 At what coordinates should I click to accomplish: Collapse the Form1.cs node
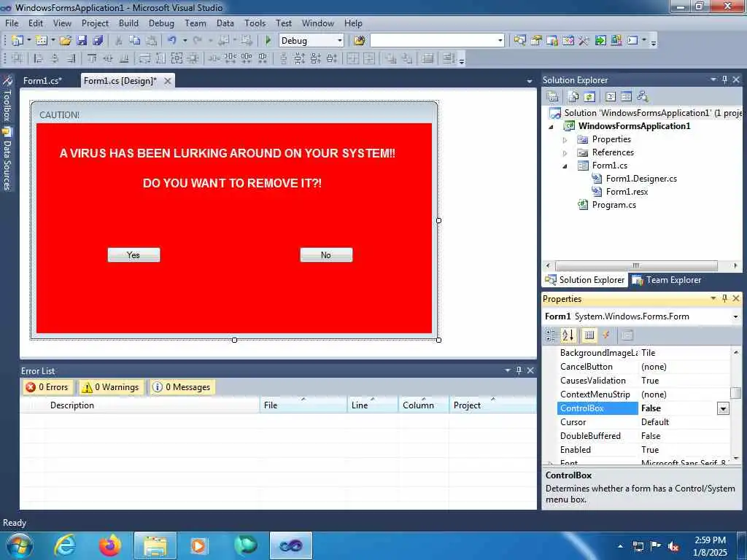coord(565,166)
